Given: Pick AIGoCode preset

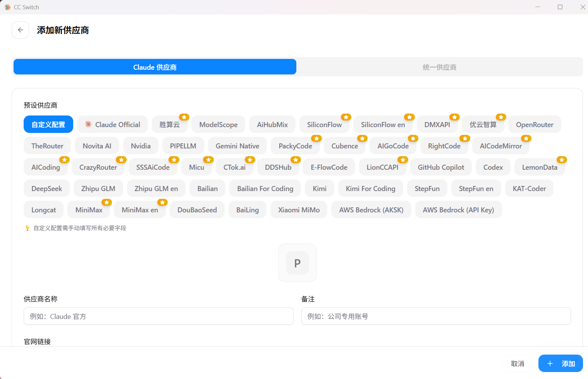Looking at the screenshot, I should pos(393,146).
